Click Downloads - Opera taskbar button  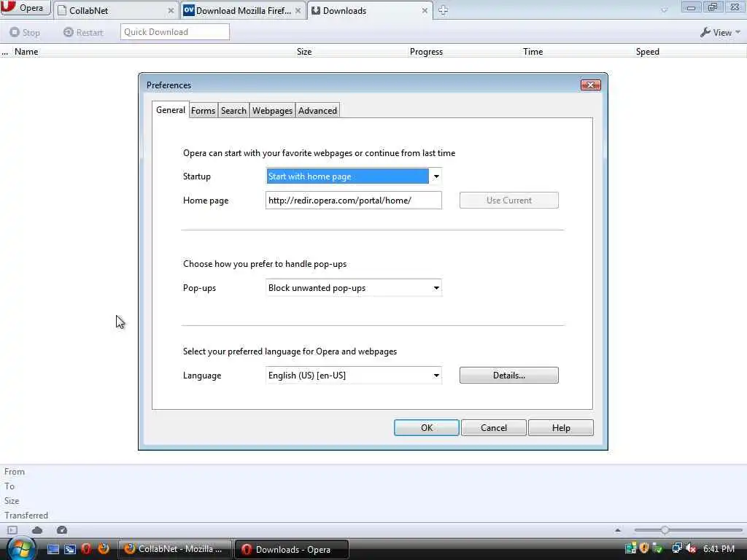(x=292, y=549)
